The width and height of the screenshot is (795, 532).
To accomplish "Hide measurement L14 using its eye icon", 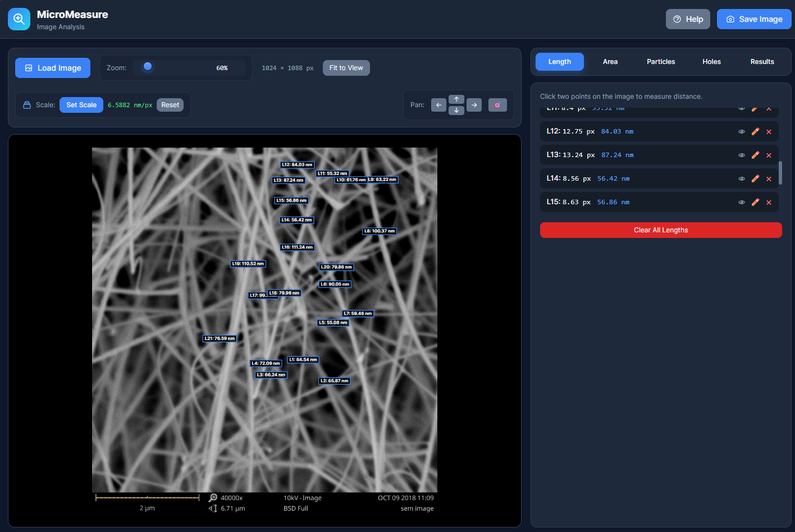I will click(x=742, y=178).
